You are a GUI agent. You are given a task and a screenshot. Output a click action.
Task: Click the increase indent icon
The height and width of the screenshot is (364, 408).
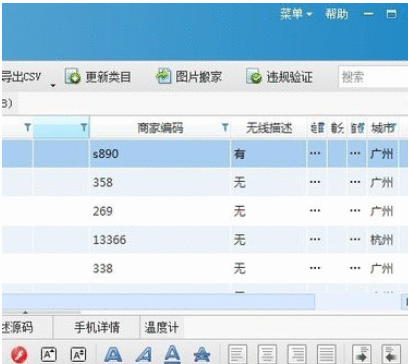pos(362,354)
